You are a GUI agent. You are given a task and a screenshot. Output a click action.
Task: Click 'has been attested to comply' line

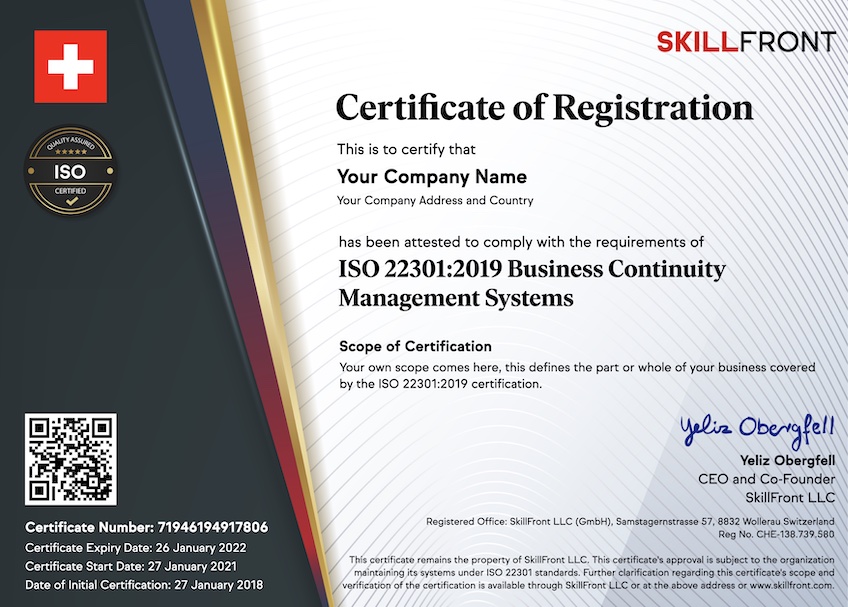click(x=521, y=242)
